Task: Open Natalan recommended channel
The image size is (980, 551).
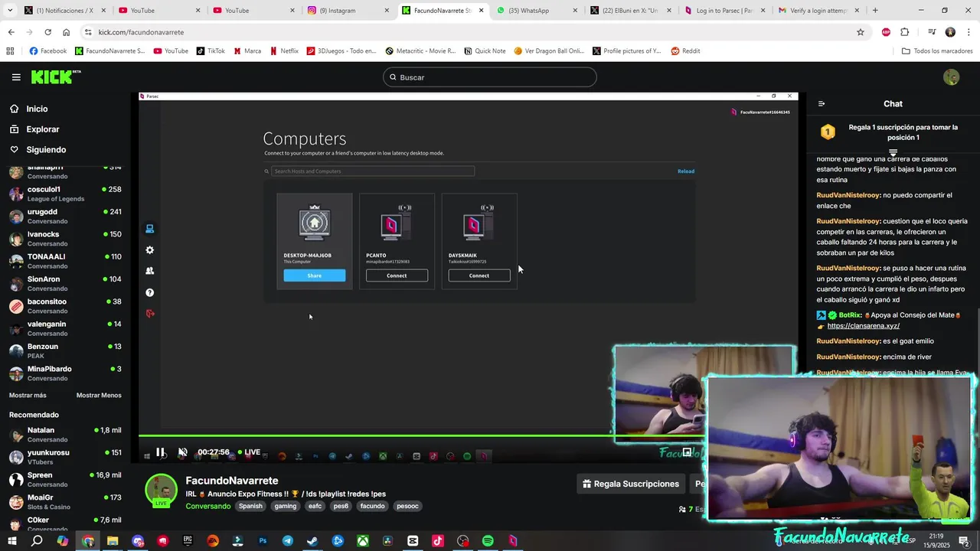Action: click(x=66, y=435)
